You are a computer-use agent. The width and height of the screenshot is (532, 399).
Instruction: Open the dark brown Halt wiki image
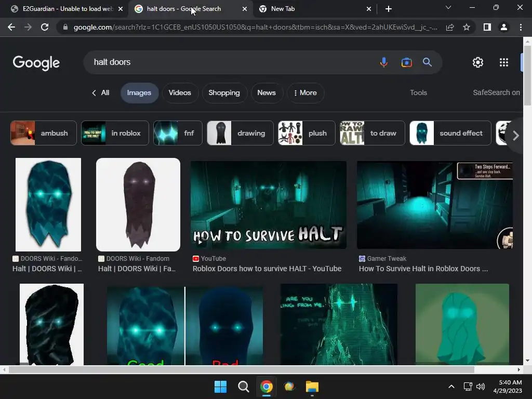[x=138, y=205]
